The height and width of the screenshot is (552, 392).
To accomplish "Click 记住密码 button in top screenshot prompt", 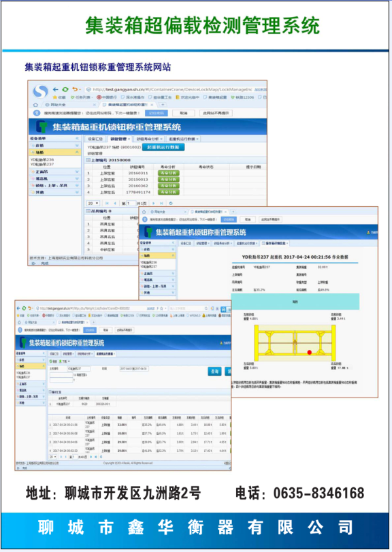I will point(157,113).
